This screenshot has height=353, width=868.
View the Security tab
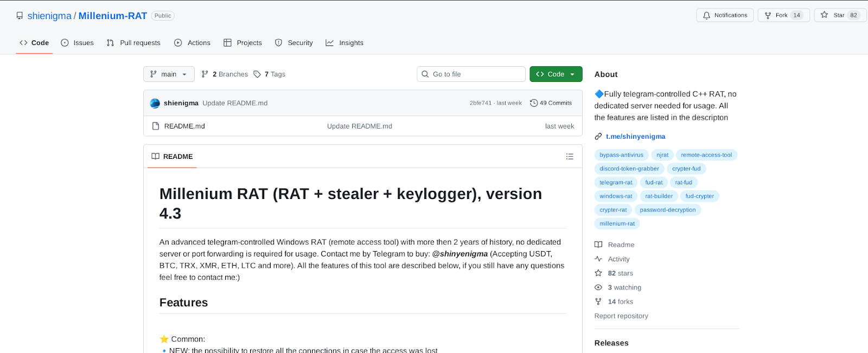[293, 43]
